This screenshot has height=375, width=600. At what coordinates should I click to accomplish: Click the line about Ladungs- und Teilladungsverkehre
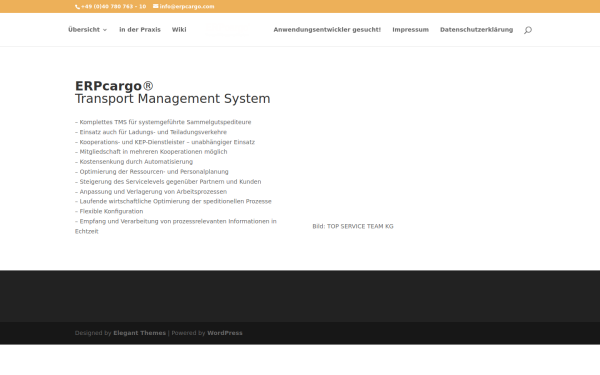[x=151, y=132]
